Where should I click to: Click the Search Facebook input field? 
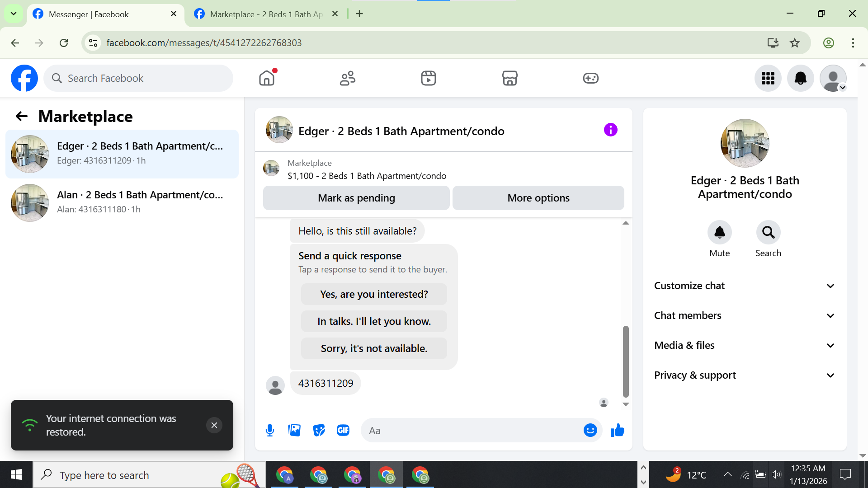[145, 78]
